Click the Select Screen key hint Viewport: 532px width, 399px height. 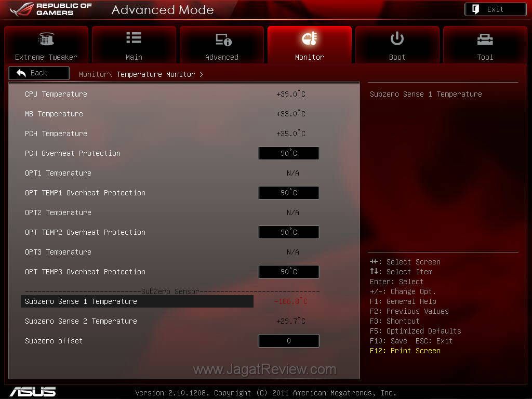pyautogui.click(x=405, y=262)
